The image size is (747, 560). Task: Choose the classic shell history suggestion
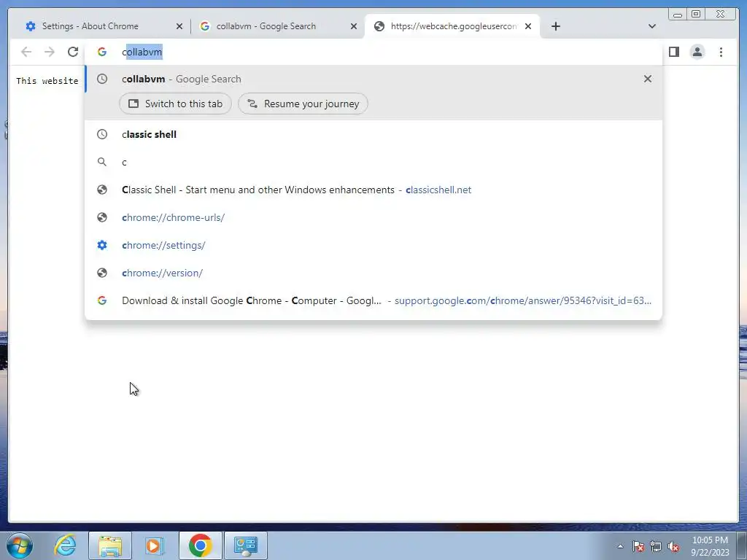(x=373, y=134)
